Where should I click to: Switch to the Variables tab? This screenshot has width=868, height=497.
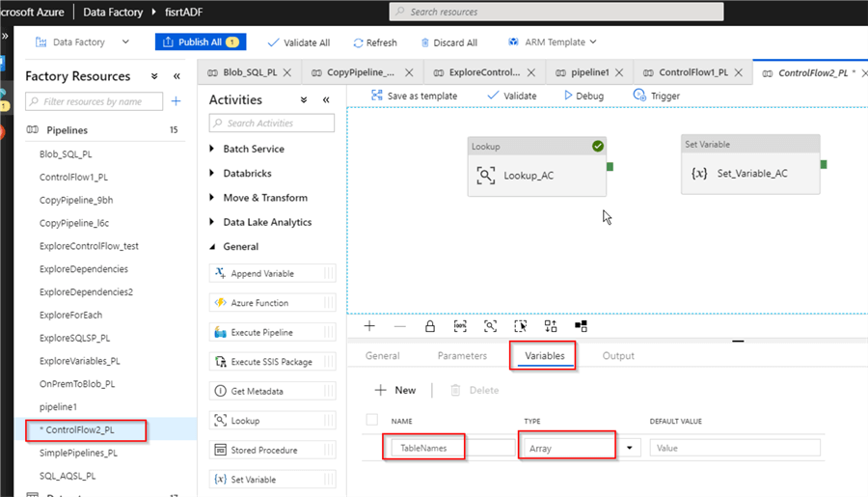coord(545,356)
